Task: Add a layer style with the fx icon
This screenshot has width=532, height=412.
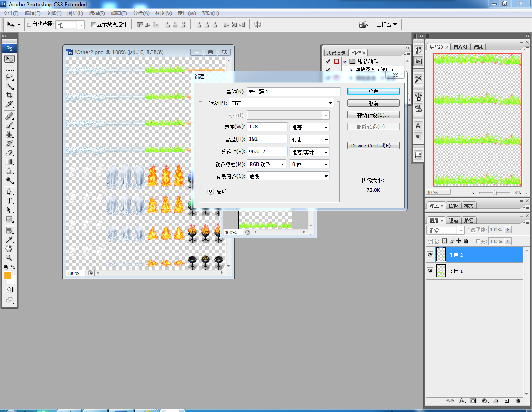Action: point(462,401)
